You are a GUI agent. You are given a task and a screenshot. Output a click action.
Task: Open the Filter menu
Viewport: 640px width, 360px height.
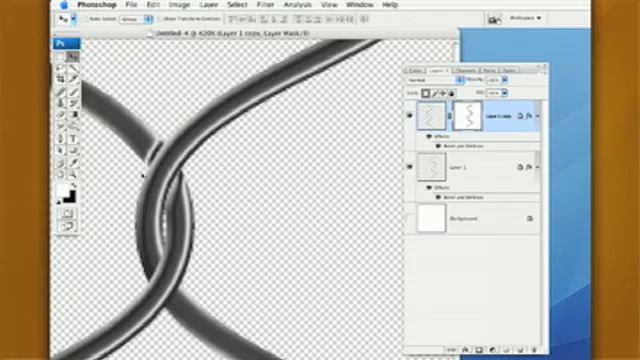pos(265,5)
